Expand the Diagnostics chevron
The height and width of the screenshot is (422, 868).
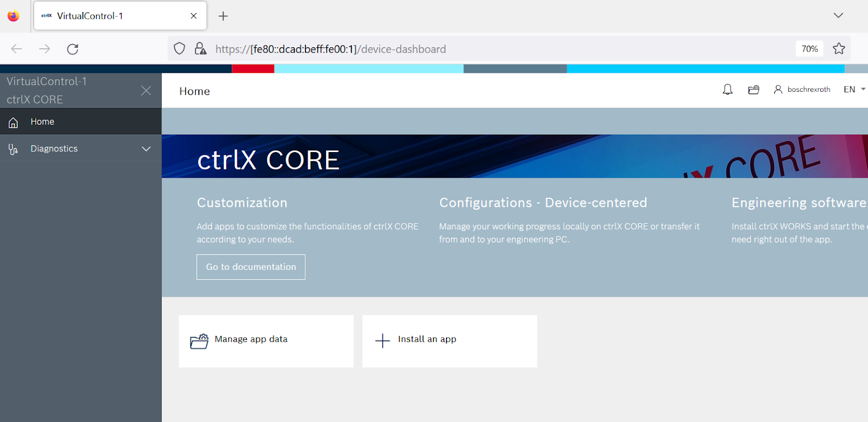click(146, 149)
